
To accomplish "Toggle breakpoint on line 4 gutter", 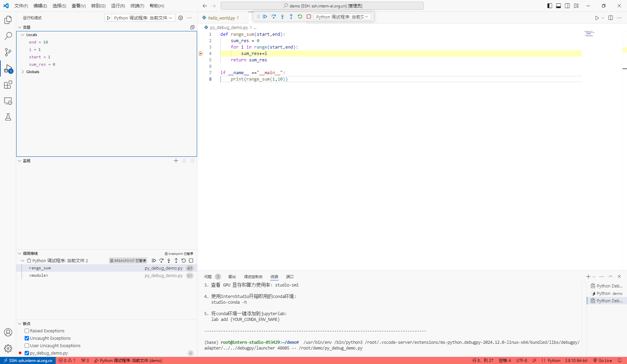I will click(x=201, y=54).
